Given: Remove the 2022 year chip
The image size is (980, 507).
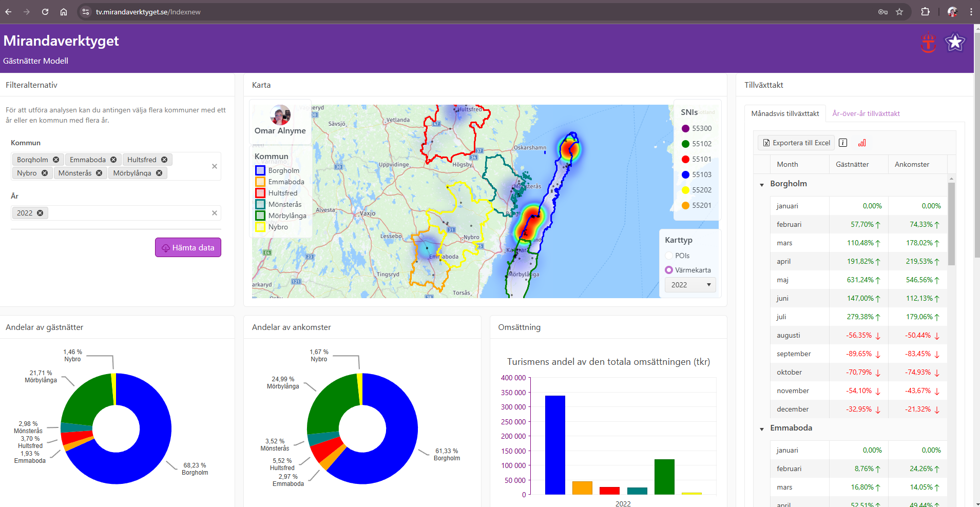Looking at the screenshot, I should [x=40, y=213].
